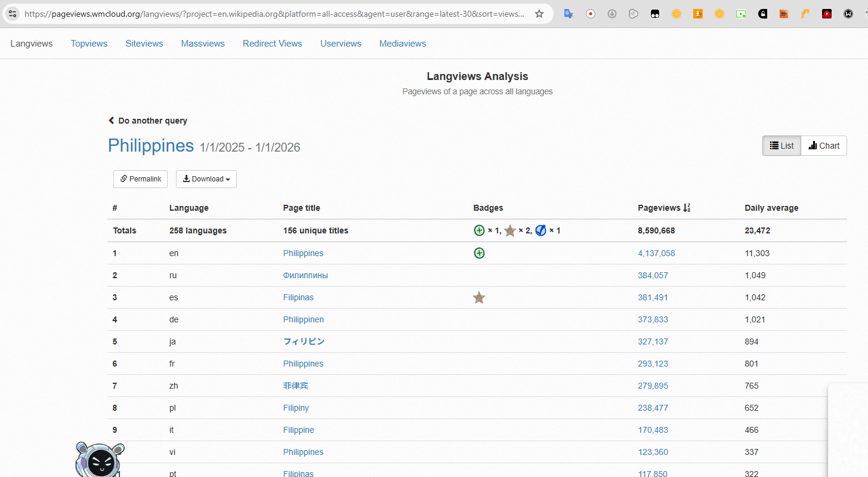Click the blue badge in Totals row
Viewport: 868px width, 477px height.
point(541,230)
